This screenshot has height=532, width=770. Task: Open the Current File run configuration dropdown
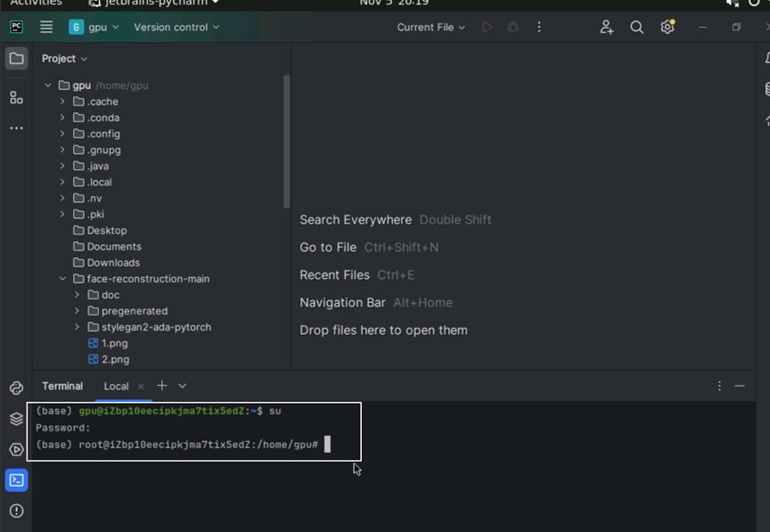[430, 27]
